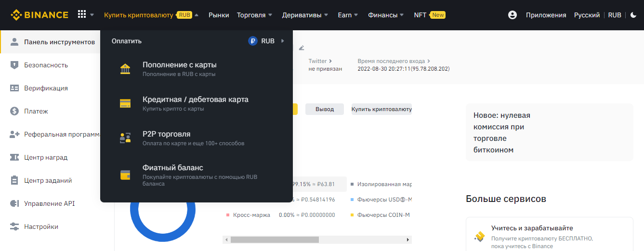The height and width of the screenshot is (251, 644).
Task: Click the Центр заданий clipboard icon
Action: (14, 180)
